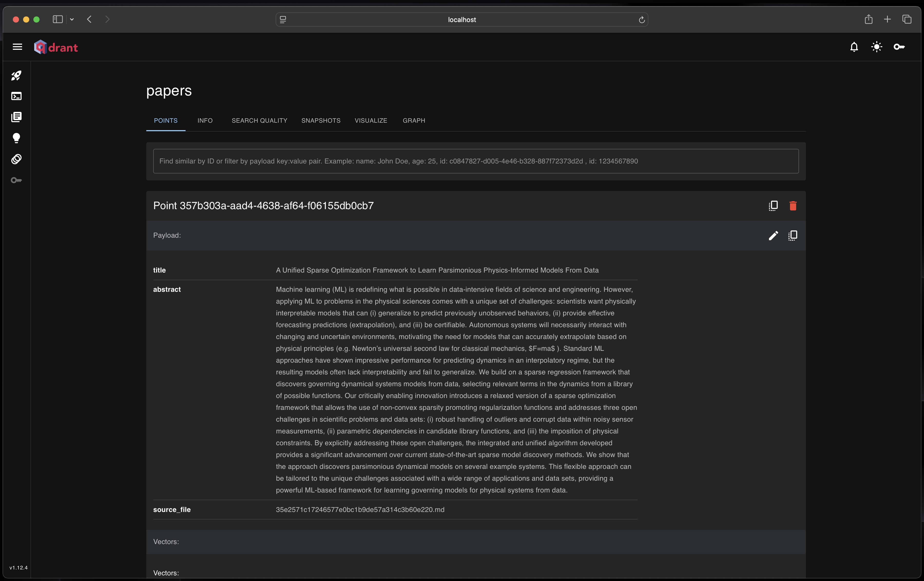Open the Tutorial lightbulb icon
This screenshot has height=581, width=924.
pyautogui.click(x=16, y=138)
